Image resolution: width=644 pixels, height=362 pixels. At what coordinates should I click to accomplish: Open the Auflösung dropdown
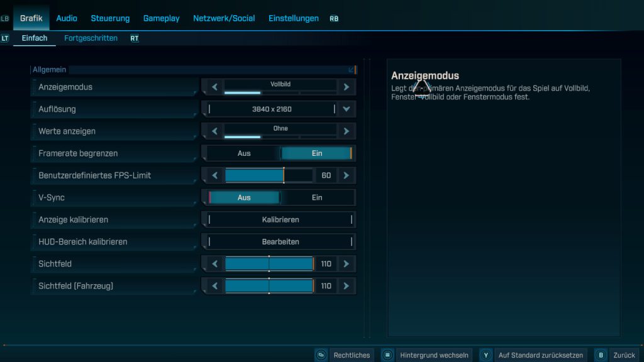[347, 109]
